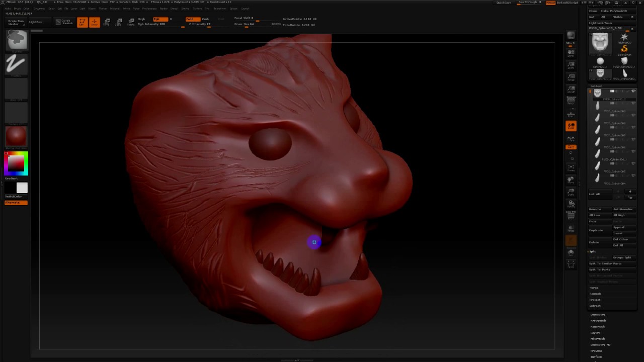Click the Mrgb button

coord(141,19)
